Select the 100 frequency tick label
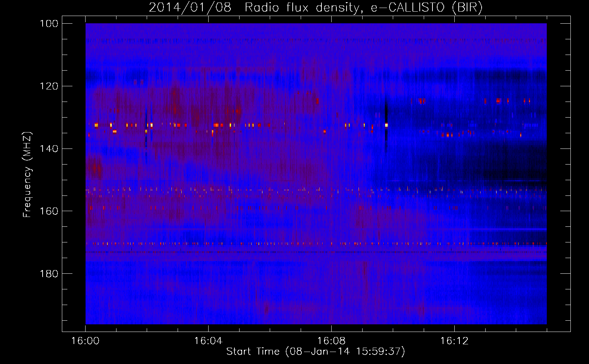 49,24
